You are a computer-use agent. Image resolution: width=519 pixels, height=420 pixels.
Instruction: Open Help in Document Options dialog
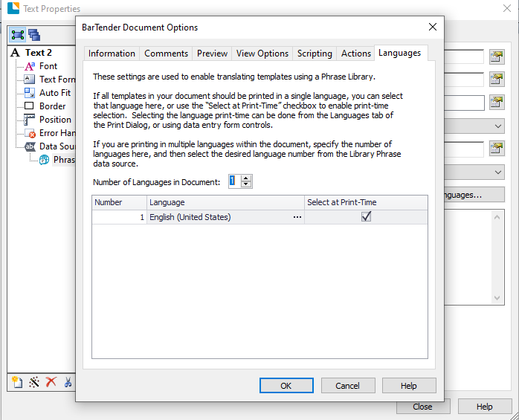(409, 386)
